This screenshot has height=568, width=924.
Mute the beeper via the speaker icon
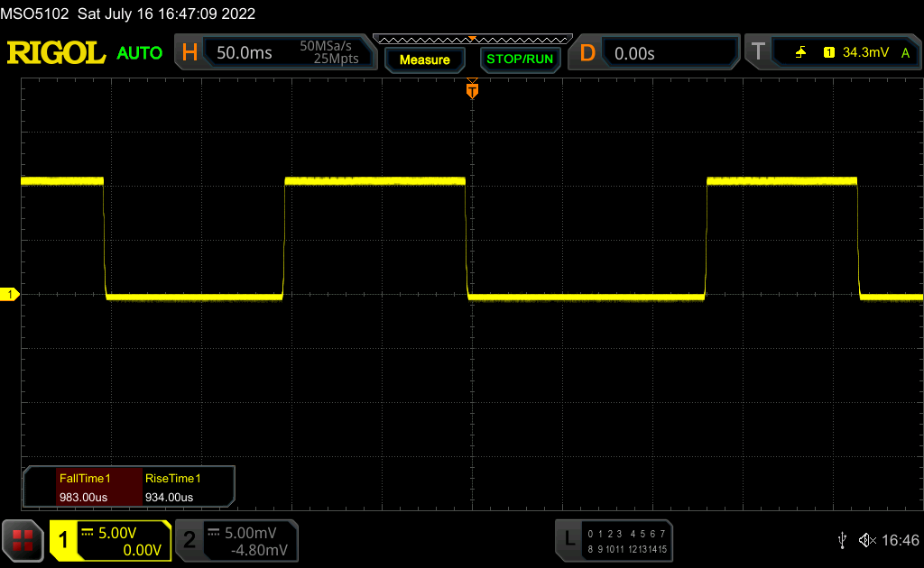pos(867,540)
